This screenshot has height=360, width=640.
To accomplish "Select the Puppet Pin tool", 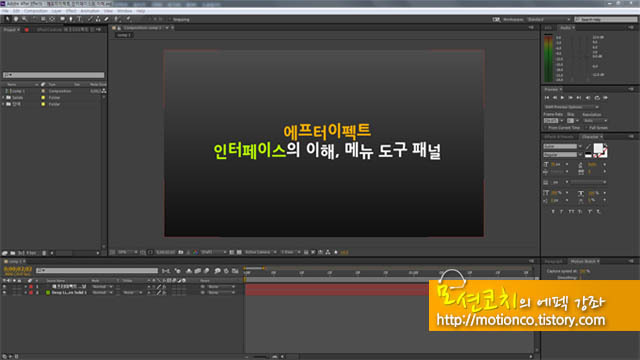I will coord(129,19).
